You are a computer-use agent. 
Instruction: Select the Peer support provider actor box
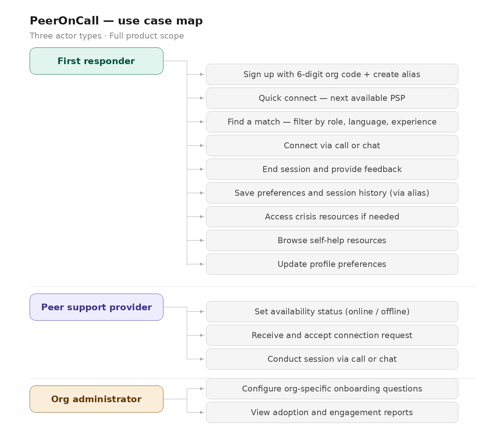[x=96, y=307]
